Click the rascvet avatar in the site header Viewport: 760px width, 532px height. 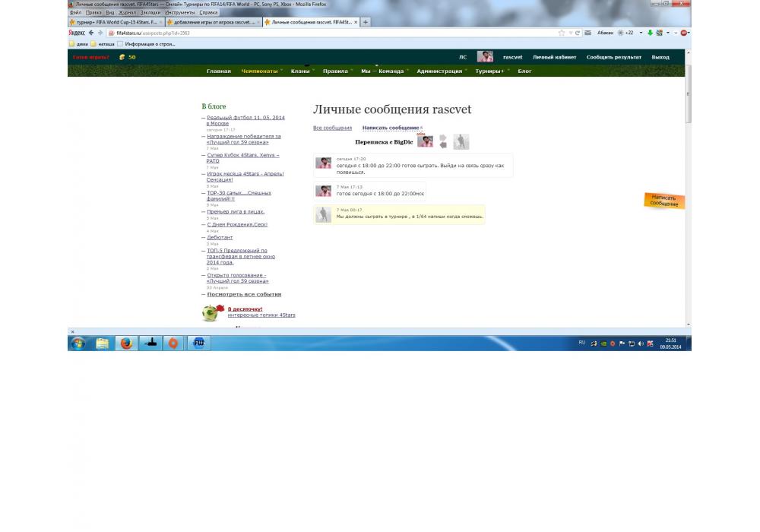pyautogui.click(x=485, y=57)
